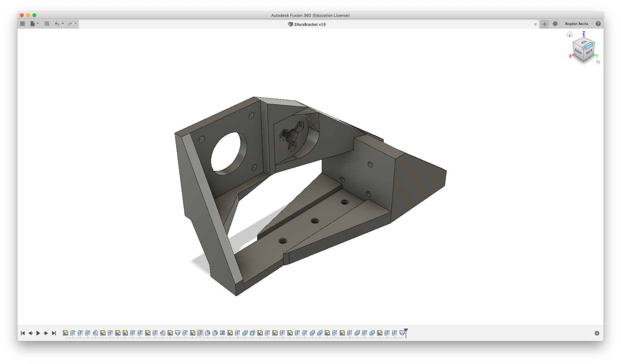The image size is (621, 364).
Task: Select the first extrude feature in timeline
Action: point(73,333)
